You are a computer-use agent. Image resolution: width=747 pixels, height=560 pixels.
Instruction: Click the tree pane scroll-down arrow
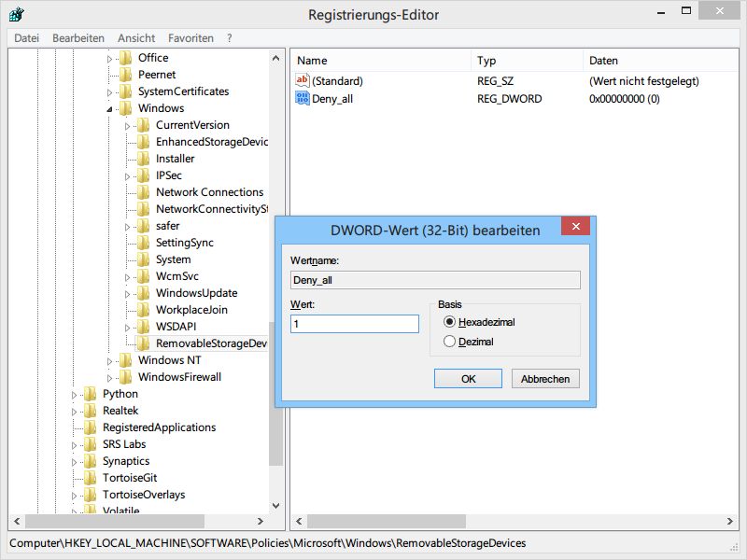(275, 506)
